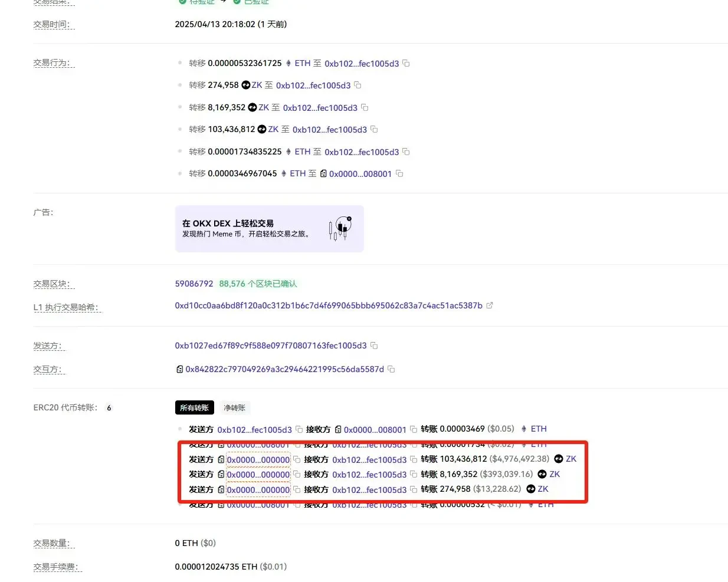
Task: Copy address beside 103,436,812 ZK transfer action
Action: pos(374,129)
